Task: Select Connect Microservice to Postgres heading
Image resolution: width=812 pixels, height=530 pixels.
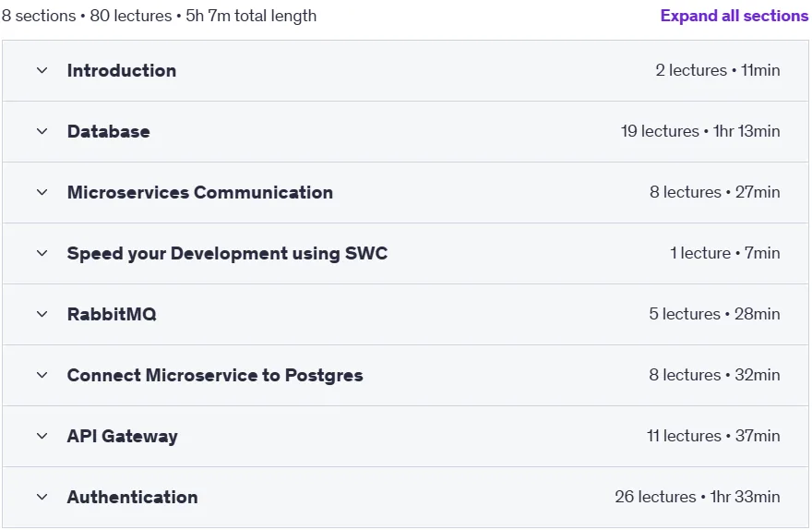Action: [215, 375]
